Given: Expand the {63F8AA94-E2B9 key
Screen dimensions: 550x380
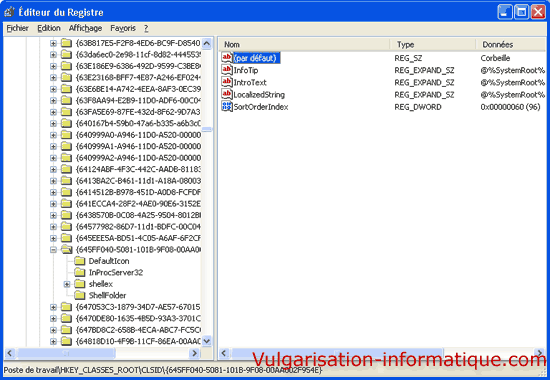Looking at the screenshot, I should tap(53, 101).
